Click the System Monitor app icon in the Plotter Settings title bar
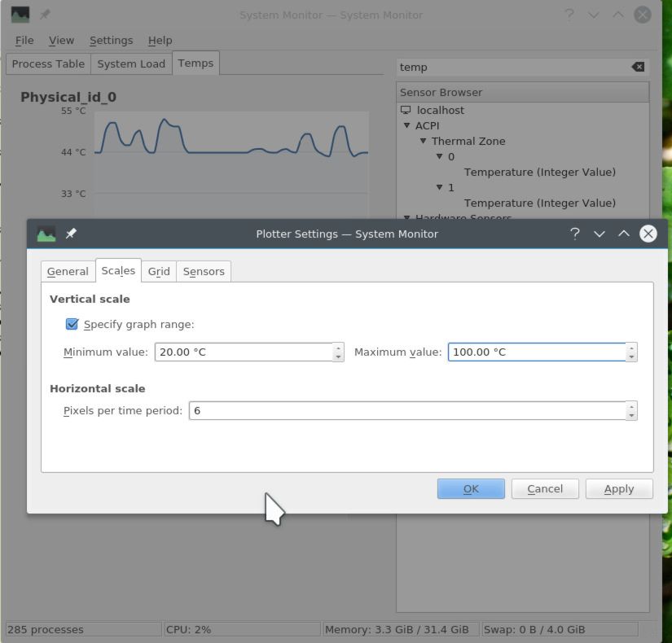 click(x=46, y=234)
